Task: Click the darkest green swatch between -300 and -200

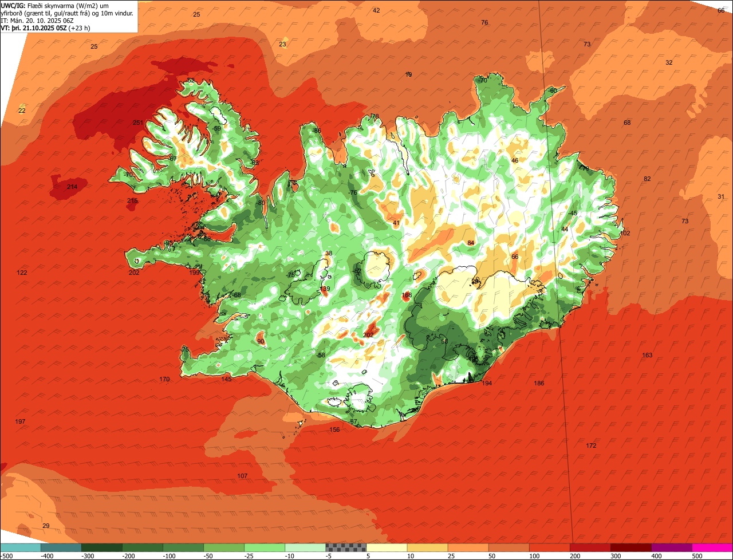Action: (x=102, y=547)
